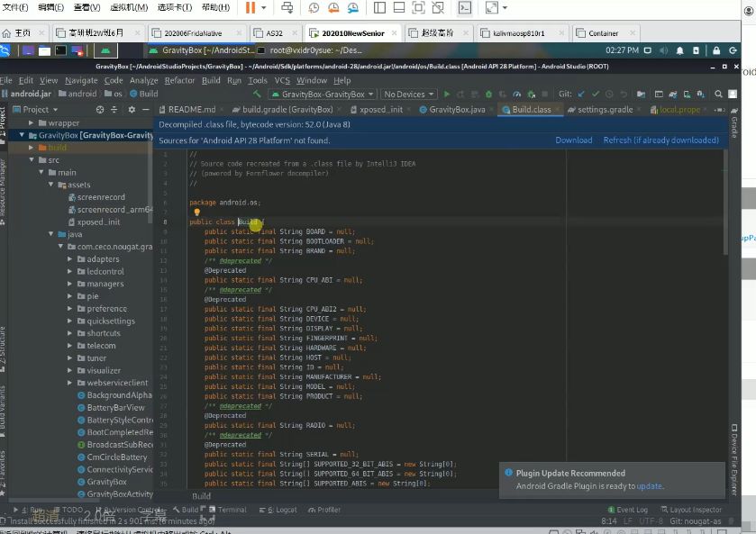Image resolution: width=756 pixels, height=534 pixels.
Task: Open the No Devices dropdown
Action: point(407,94)
